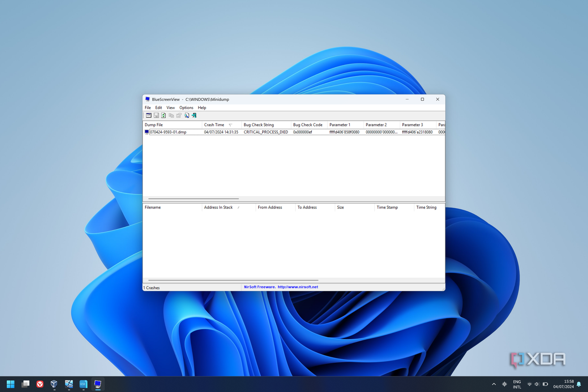
Task: Click the Time Stamp column header
Action: pos(394,207)
